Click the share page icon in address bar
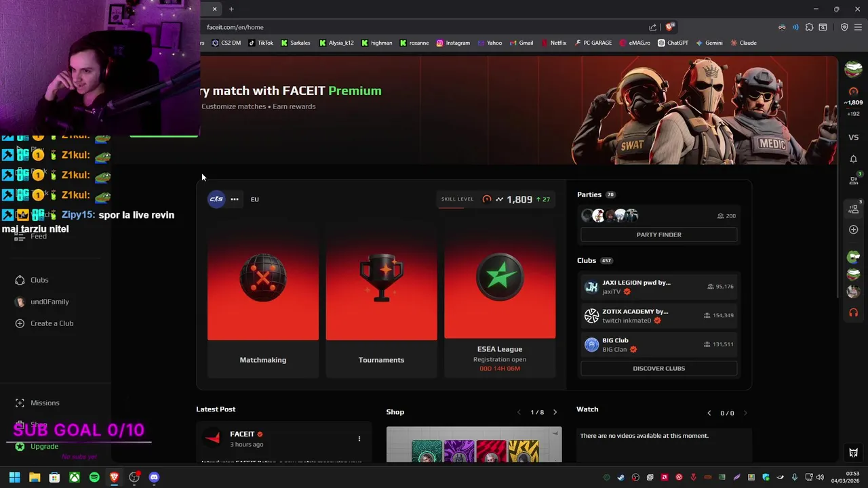The width and height of the screenshot is (868, 488). [652, 27]
